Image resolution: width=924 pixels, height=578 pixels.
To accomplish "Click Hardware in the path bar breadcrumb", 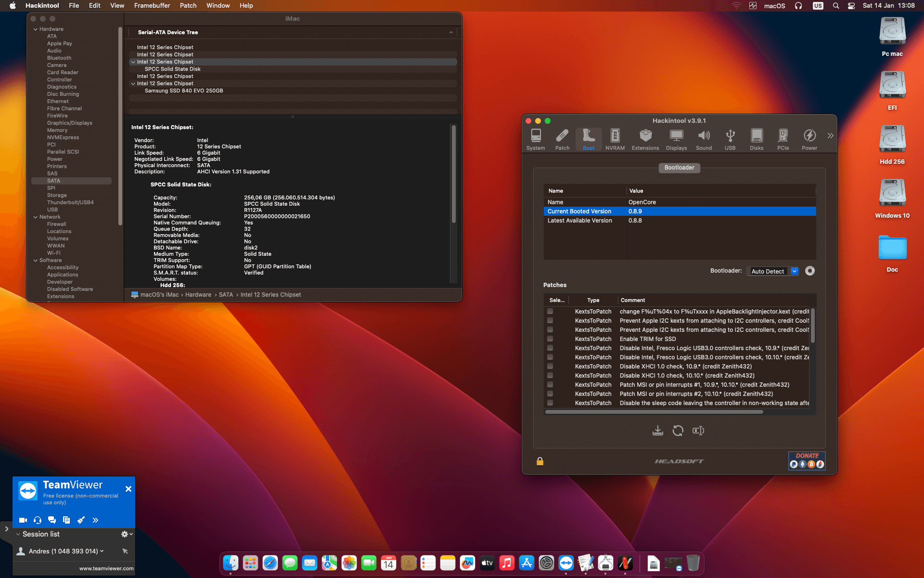I will coord(198,295).
